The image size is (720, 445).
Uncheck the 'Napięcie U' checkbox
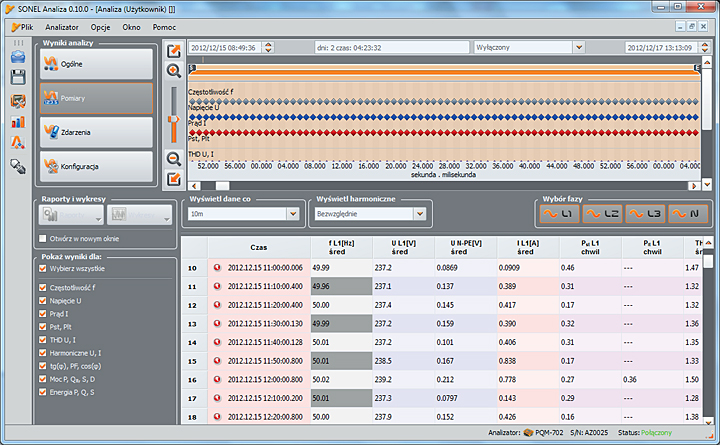pos(42,300)
